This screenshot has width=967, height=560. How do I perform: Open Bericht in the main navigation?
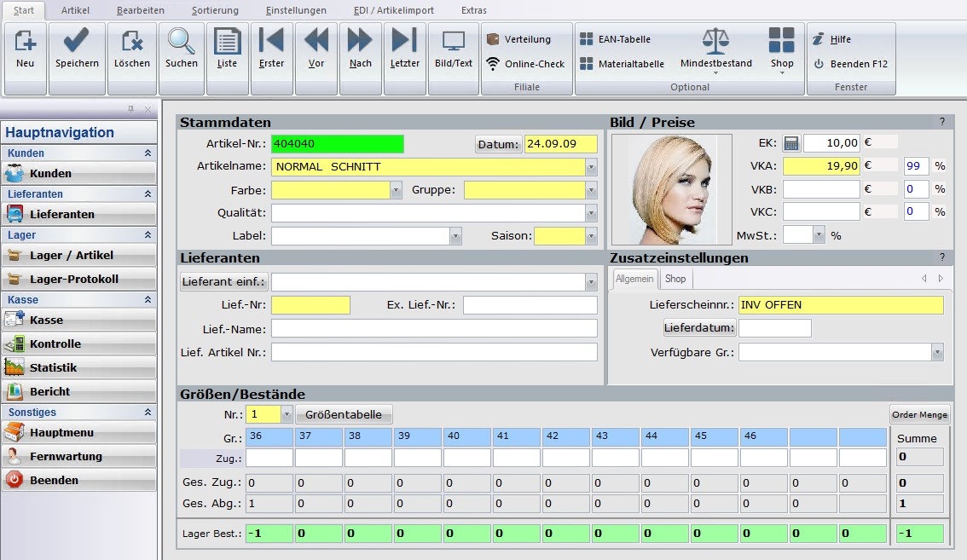pos(79,391)
